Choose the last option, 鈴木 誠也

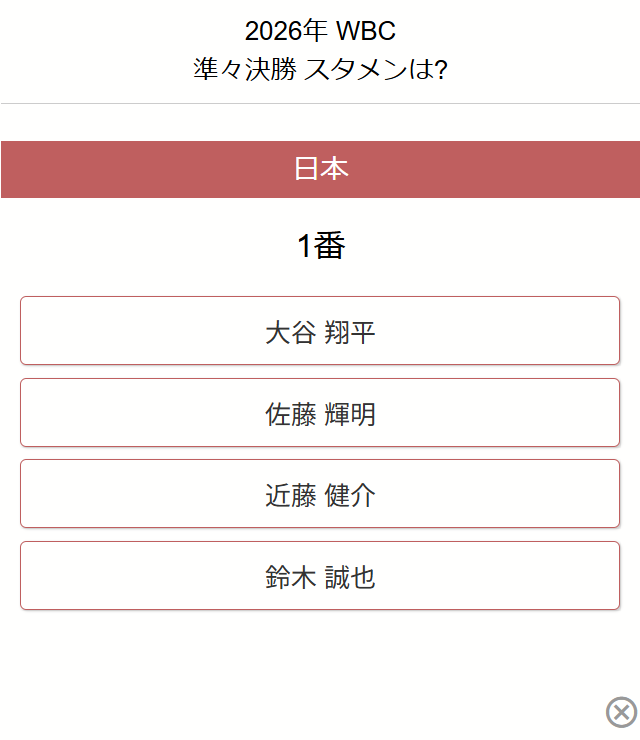[x=320, y=576]
